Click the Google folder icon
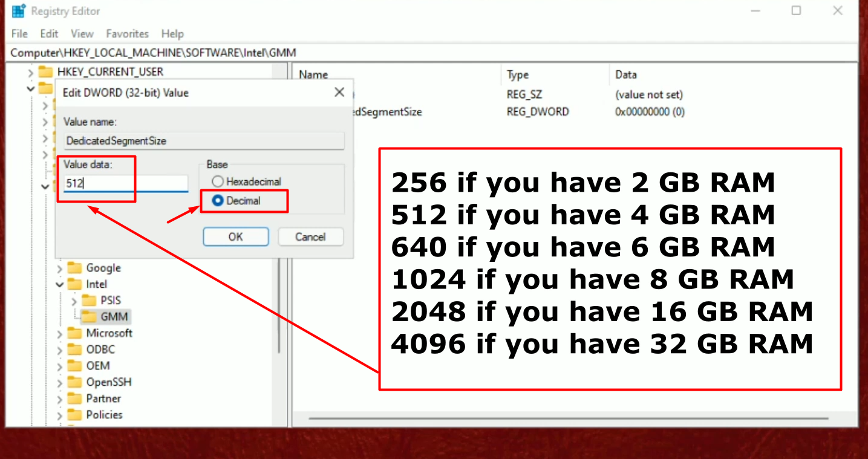868x459 pixels. [74, 268]
